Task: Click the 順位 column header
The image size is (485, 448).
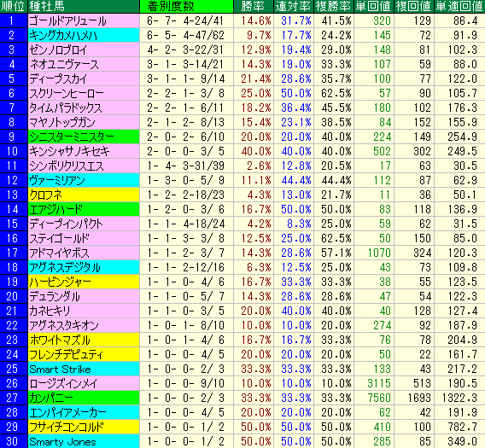Action: click(14, 6)
